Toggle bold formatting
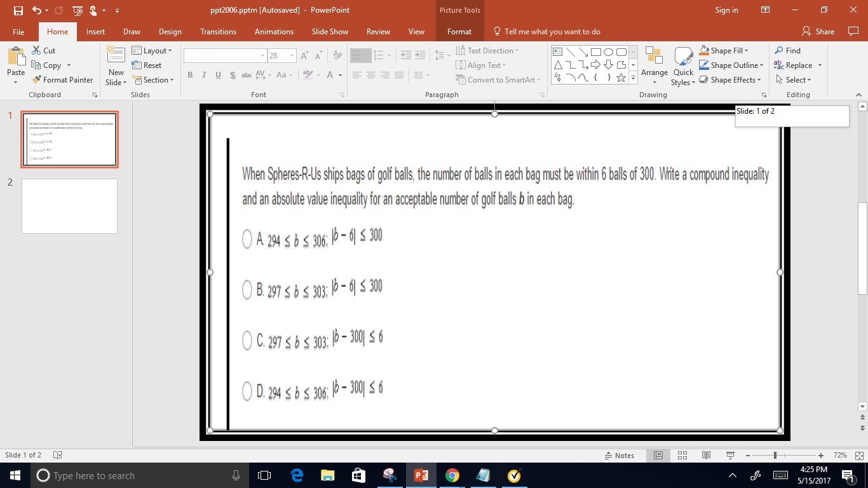 [190, 75]
